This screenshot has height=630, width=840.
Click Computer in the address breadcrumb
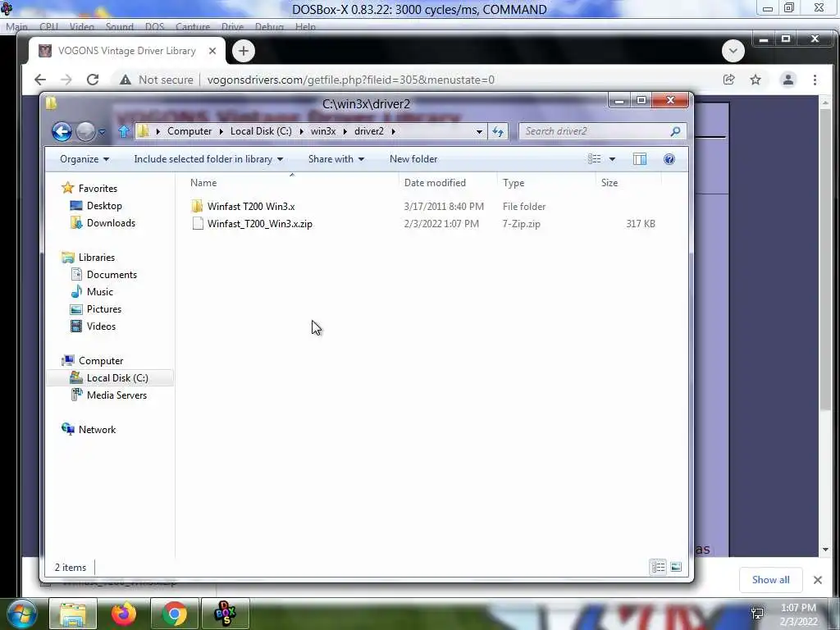click(189, 131)
